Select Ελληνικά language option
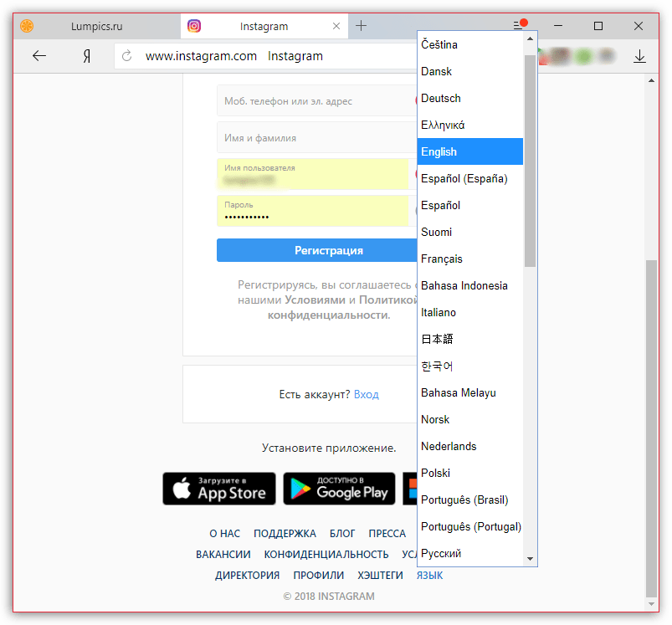 click(x=469, y=125)
